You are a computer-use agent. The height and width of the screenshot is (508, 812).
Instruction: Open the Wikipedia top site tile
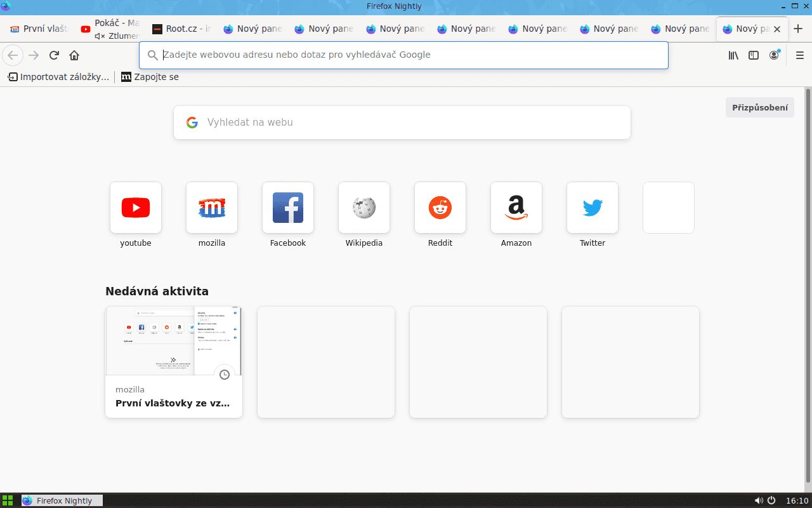click(364, 208)
